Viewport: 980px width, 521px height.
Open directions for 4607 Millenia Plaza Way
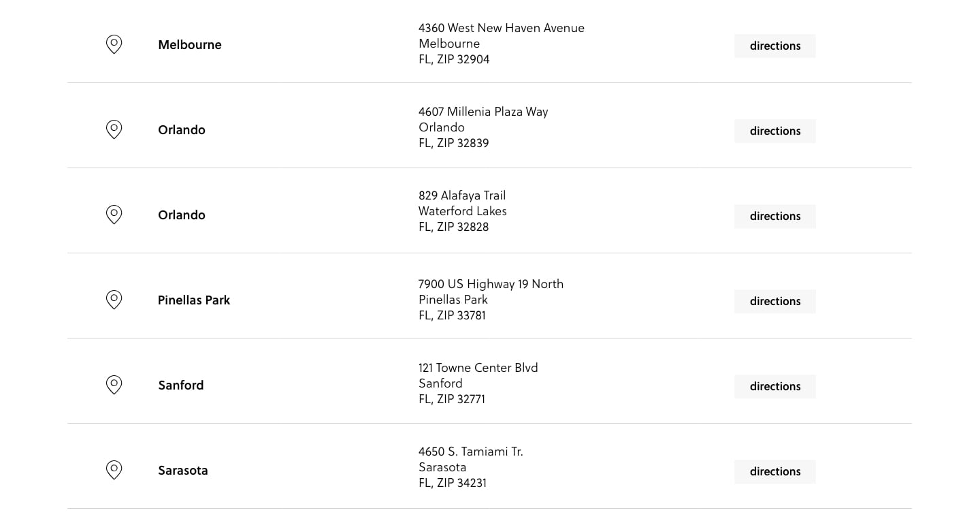click(774, 131)
